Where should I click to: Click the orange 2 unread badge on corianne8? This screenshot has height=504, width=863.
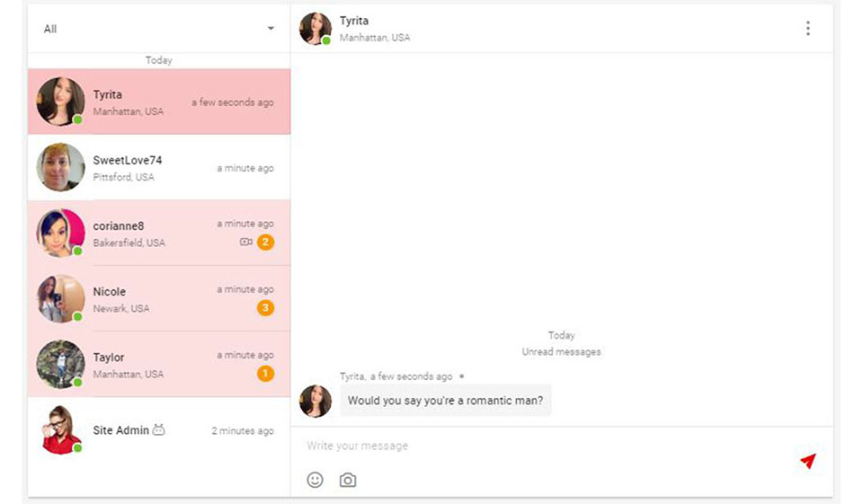(x=265, y=243)
